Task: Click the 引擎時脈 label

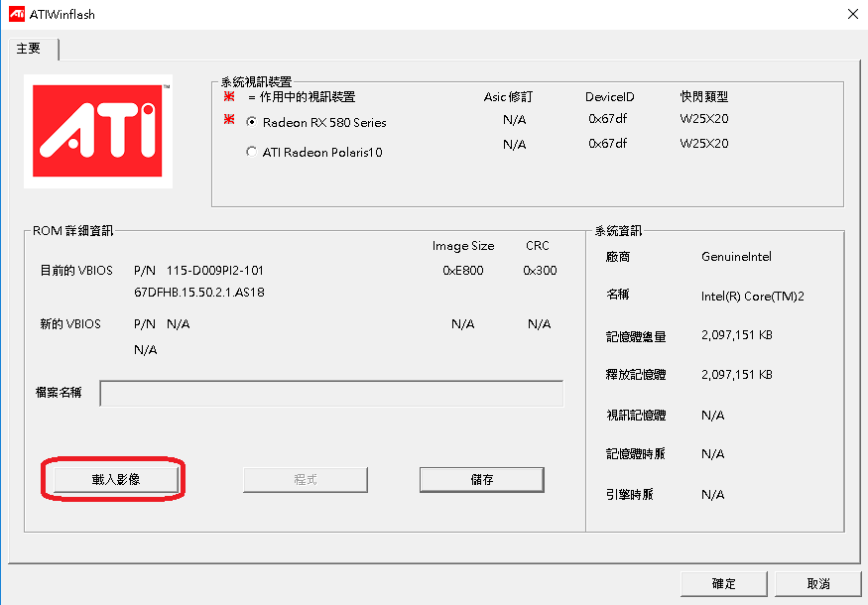Action: click(x=629, y=494)
